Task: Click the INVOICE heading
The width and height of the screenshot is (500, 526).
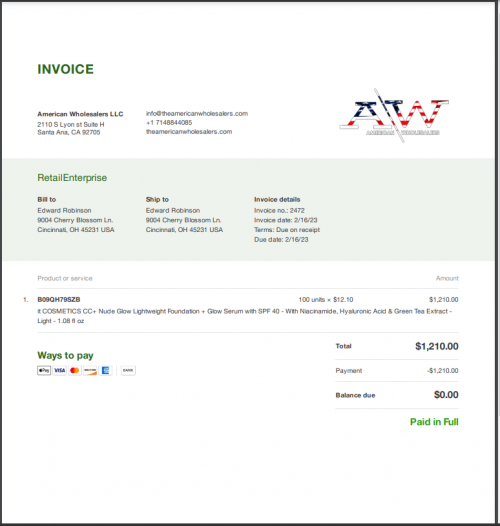Action: (65, 69)
